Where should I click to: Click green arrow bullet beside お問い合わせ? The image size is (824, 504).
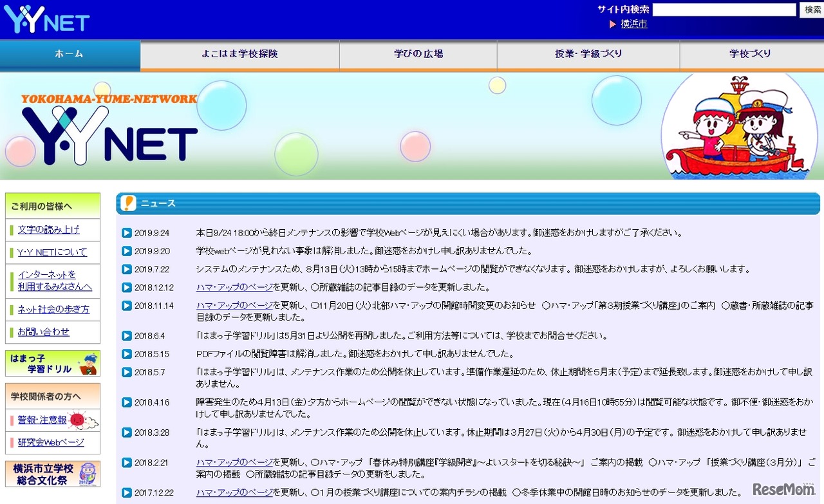coord(12,332)
